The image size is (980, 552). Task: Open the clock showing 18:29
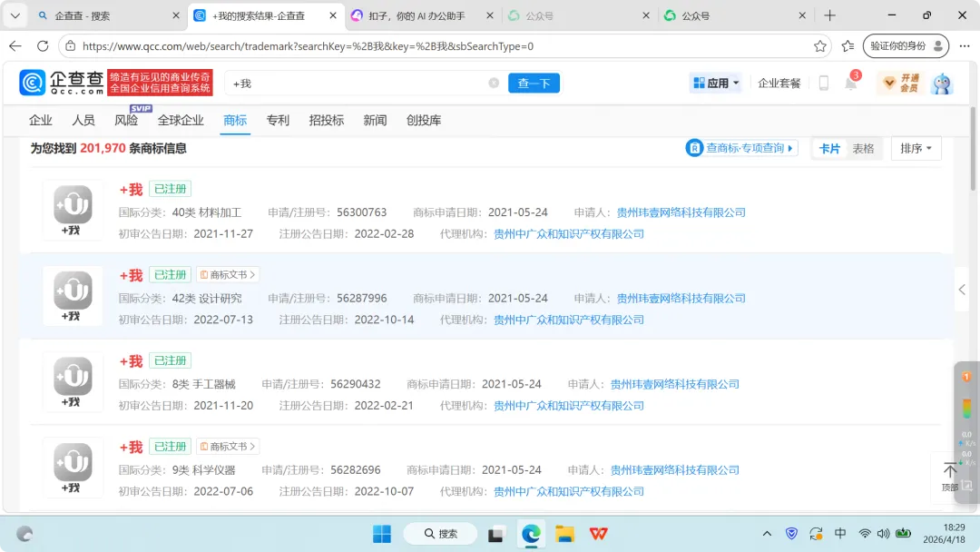pyautogui.click(x=944, y=533)
